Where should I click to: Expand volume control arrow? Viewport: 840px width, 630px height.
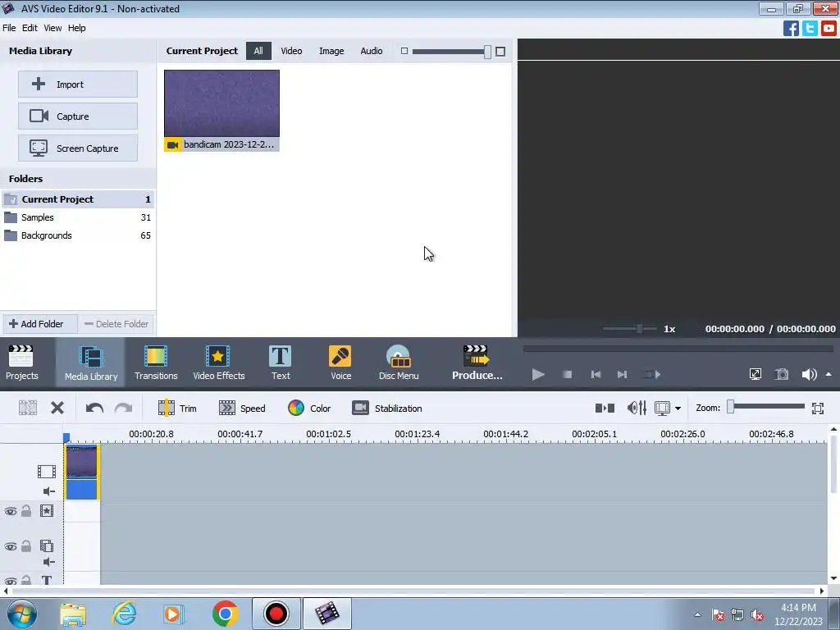(x=829, y=374)
